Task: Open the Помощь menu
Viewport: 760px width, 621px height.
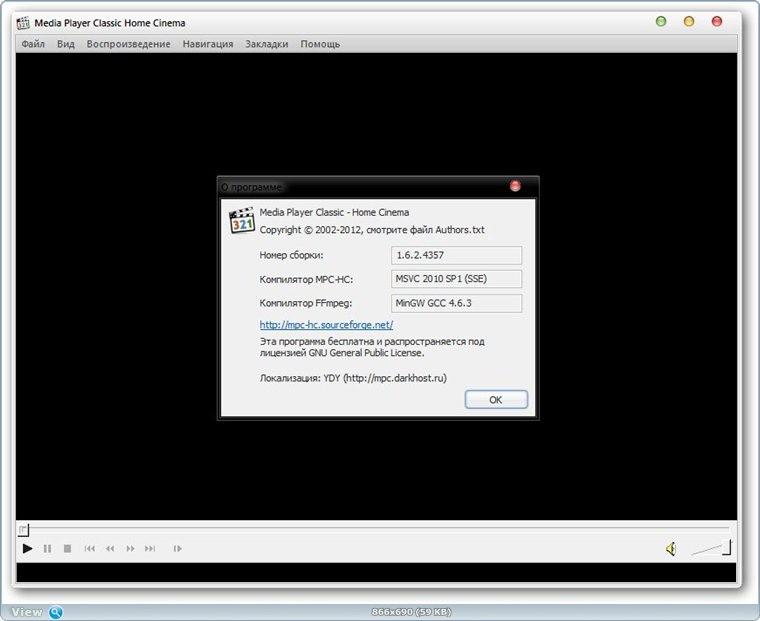Action: 320,44
